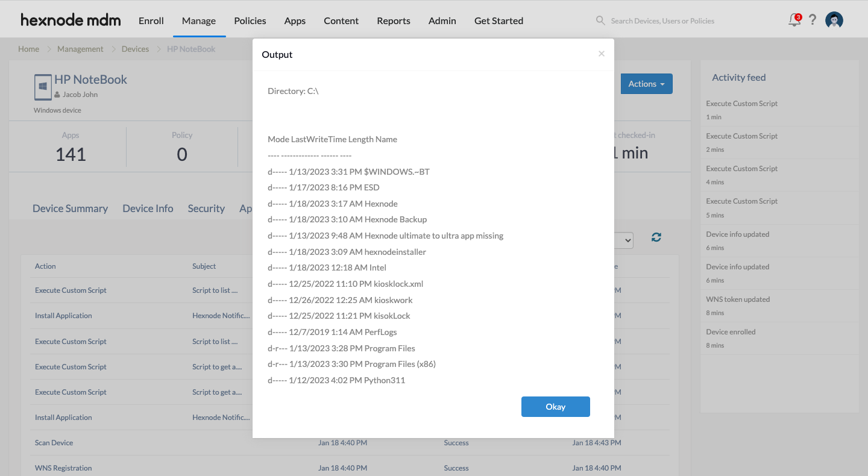Click the 'Mode LastWriteTime Length Name' header line

tap(332, 139)
